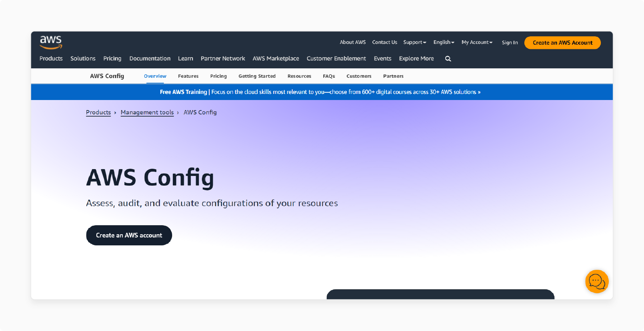
Task: Click the AWS logo
Action: tap(51, 42)
